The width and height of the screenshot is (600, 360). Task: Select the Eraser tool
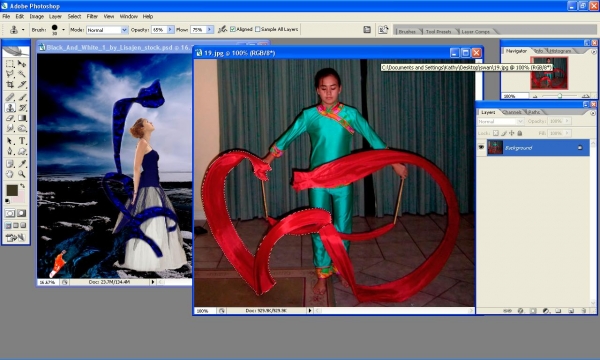(x=10, y=118)
